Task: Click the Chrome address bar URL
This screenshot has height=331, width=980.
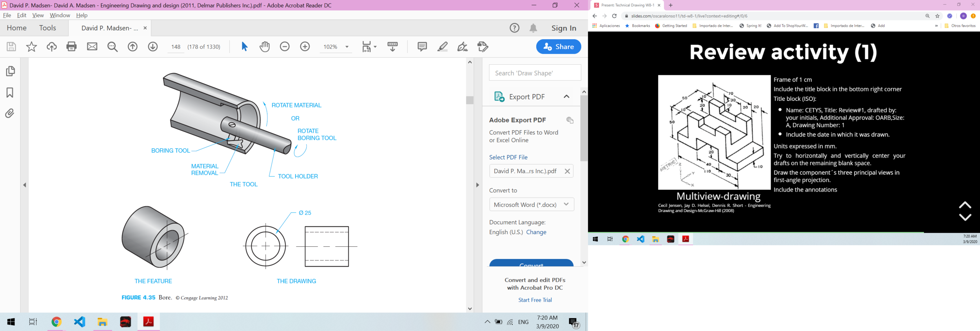Action: tap(689, 16)
